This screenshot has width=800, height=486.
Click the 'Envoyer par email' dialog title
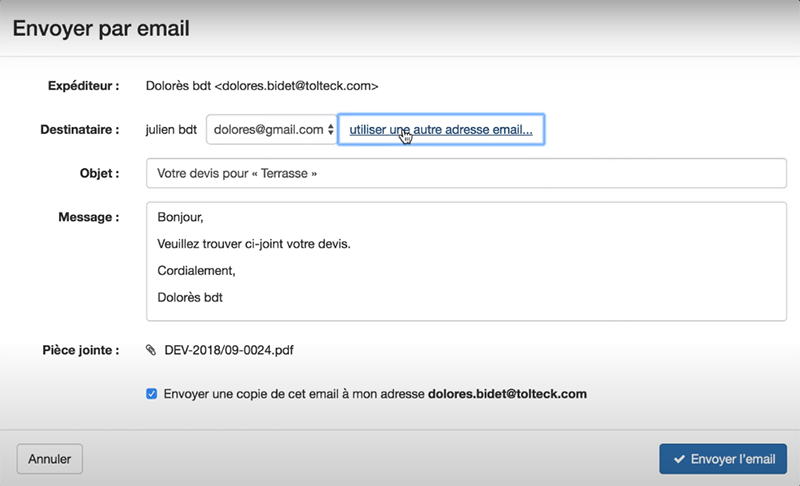pyautogui.click(x=101, y=28)
